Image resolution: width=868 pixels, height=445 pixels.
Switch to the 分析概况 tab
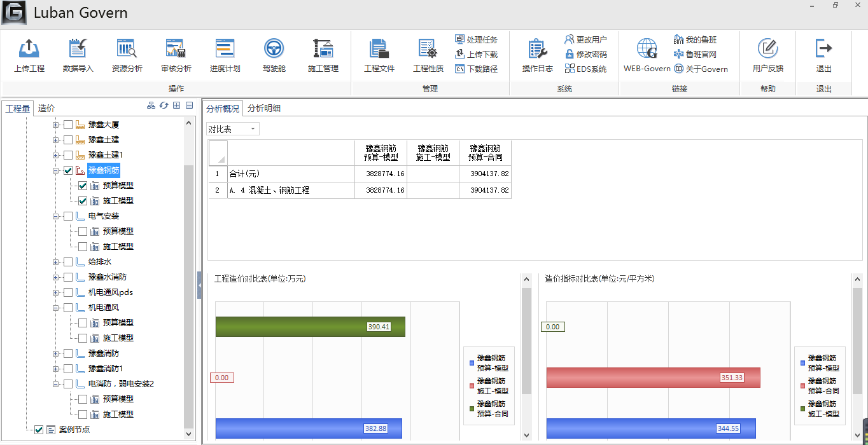coord(223,108)
